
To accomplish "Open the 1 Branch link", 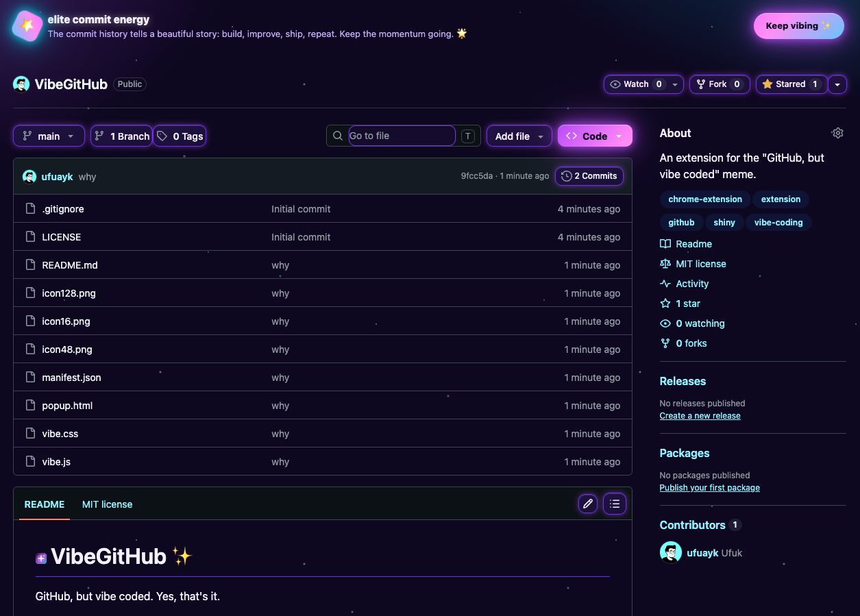I will tap(122, 136).
